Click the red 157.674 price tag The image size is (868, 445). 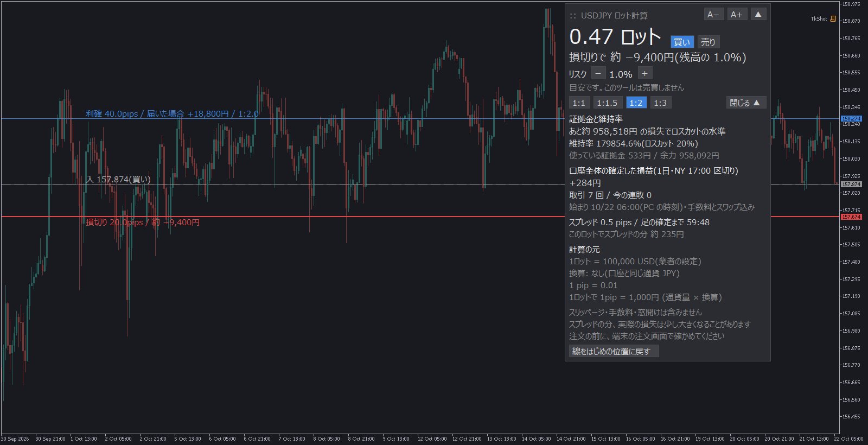(x=851, y=217)
